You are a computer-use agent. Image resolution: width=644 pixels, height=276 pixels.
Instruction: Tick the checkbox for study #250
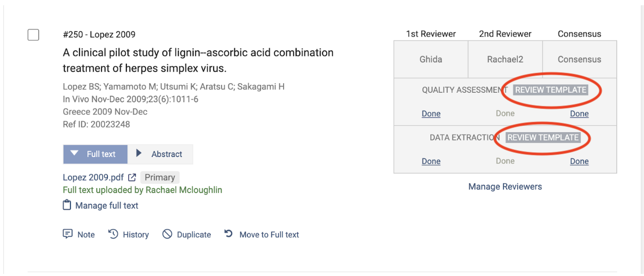click(x=33, y=35)
